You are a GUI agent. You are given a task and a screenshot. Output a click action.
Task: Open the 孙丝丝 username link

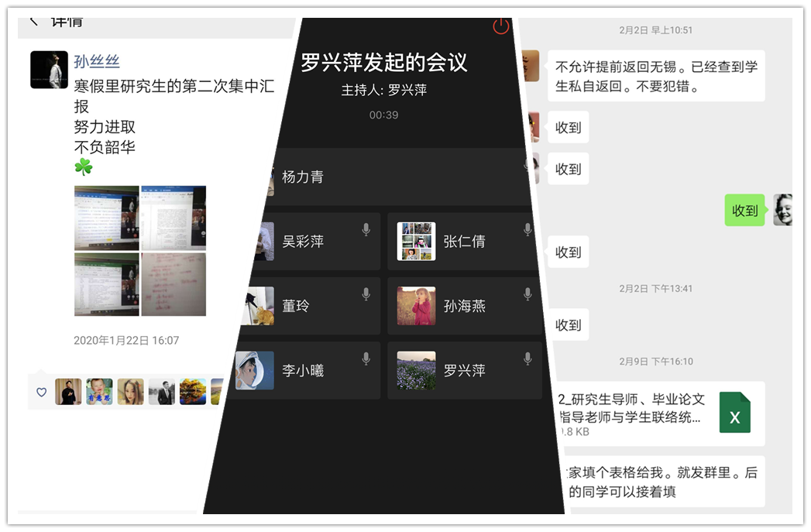coord(97,62)
